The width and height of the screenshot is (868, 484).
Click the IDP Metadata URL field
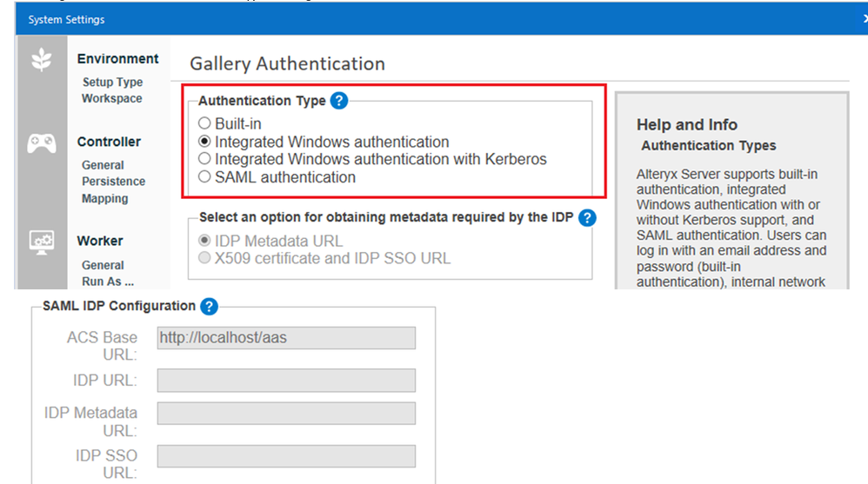coord(286,414)
